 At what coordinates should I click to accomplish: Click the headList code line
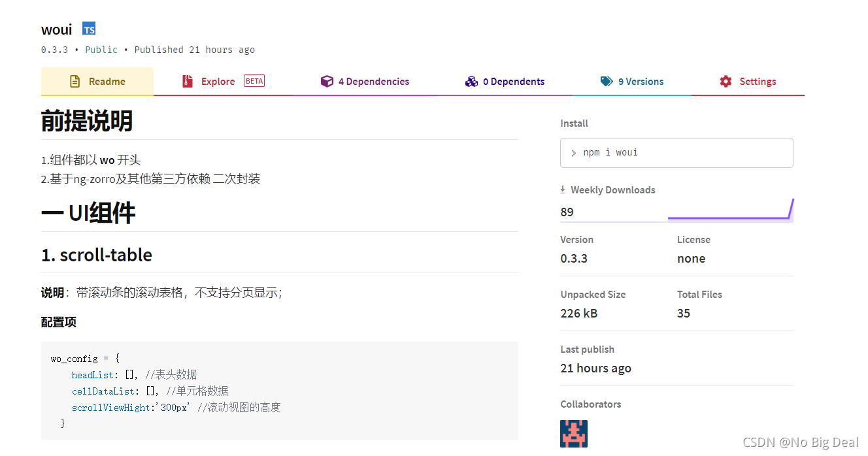tap(134, 375)
